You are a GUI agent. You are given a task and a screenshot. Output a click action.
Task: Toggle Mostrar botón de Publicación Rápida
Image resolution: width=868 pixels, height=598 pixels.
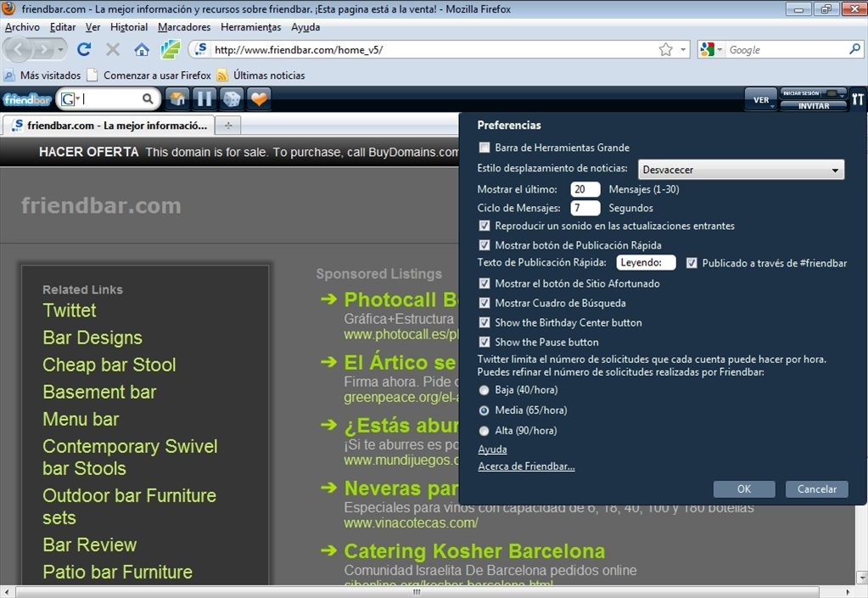(484, 245)
